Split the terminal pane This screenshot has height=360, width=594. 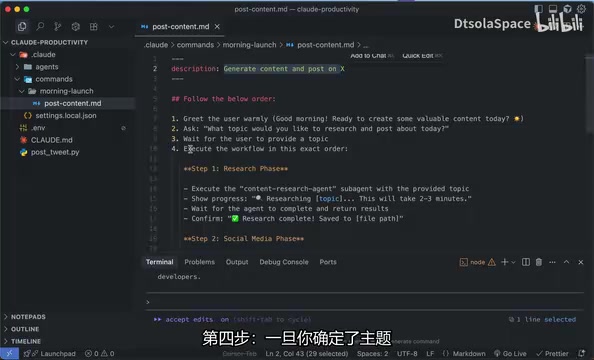click(526, 262)
